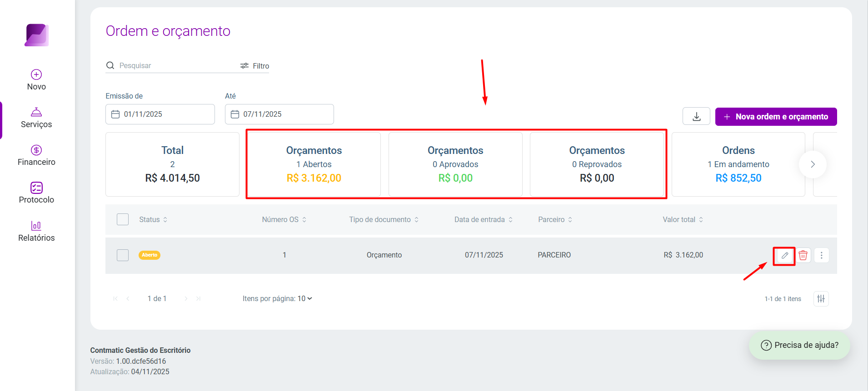Edit the order with pencil icon
This screenshot has height=391, width=868.
[x=785, y=256]
